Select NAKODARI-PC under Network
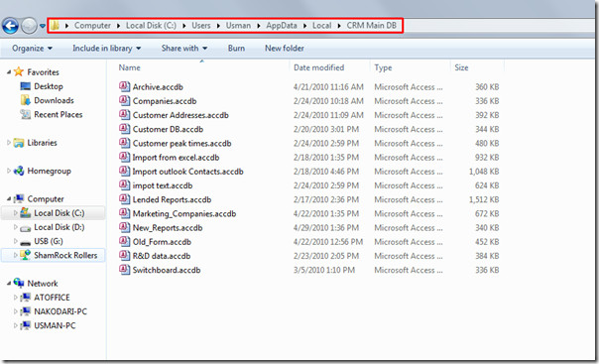 point(60,311)
